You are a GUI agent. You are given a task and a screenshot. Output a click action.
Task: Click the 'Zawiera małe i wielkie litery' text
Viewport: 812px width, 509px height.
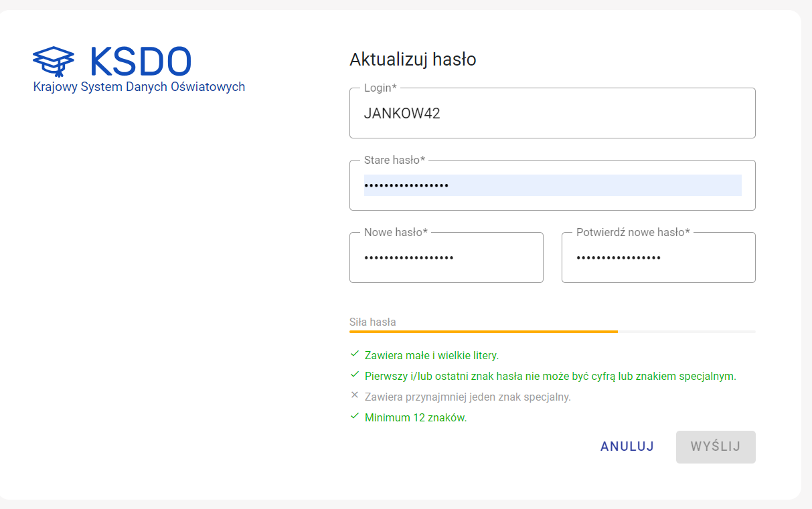pos(432,355)
